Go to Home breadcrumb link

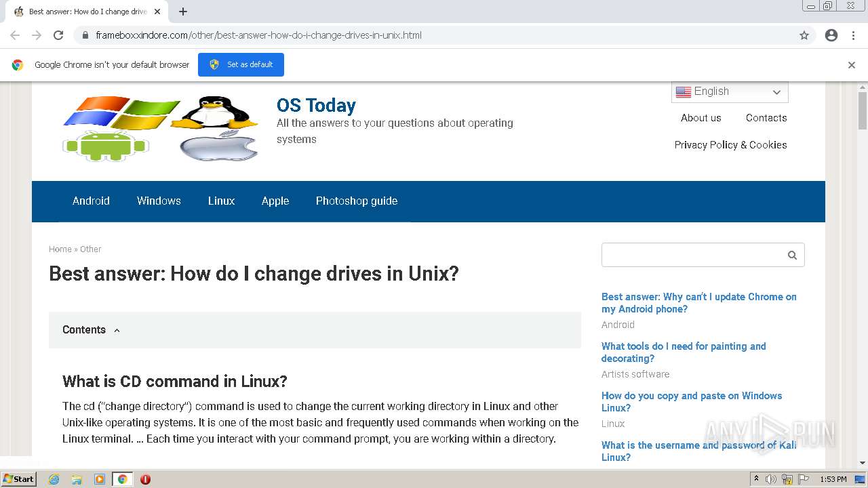click(x=60, y=249)
